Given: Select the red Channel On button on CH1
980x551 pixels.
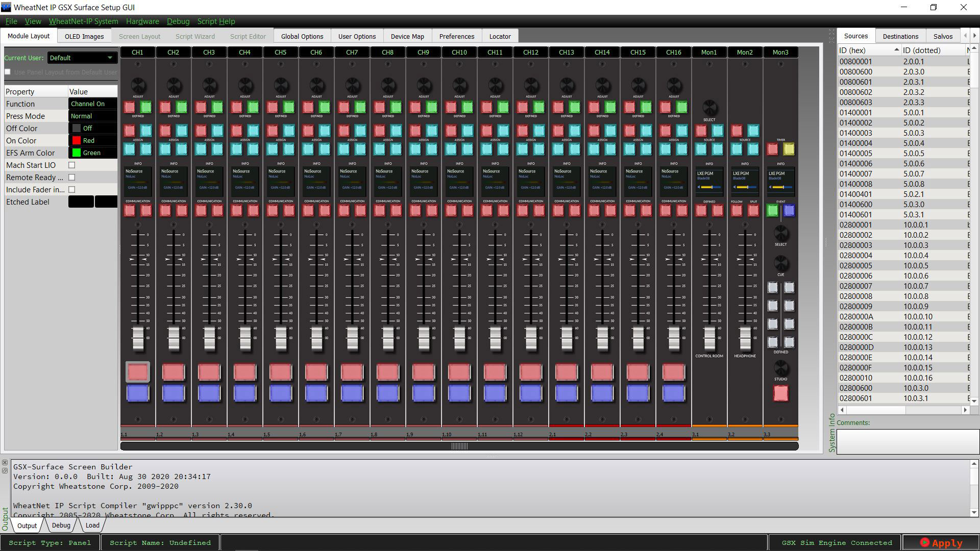Looking at the screenshot, I should point(138,372).
